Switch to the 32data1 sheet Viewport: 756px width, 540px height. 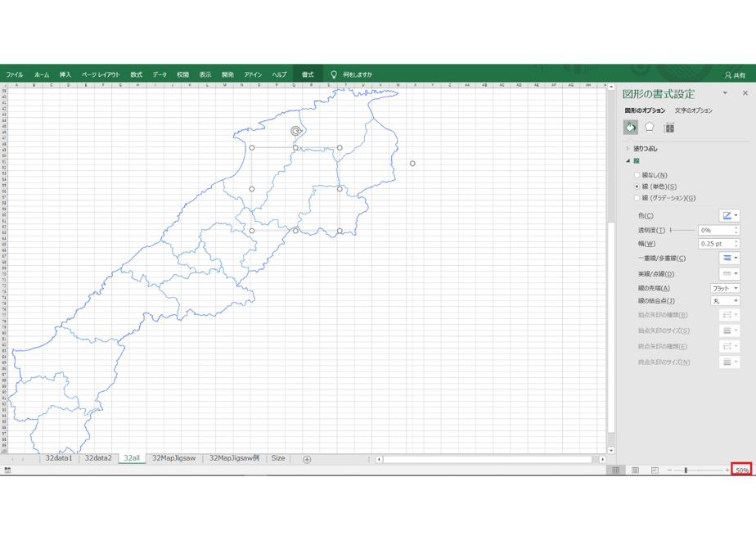point(59,458)
